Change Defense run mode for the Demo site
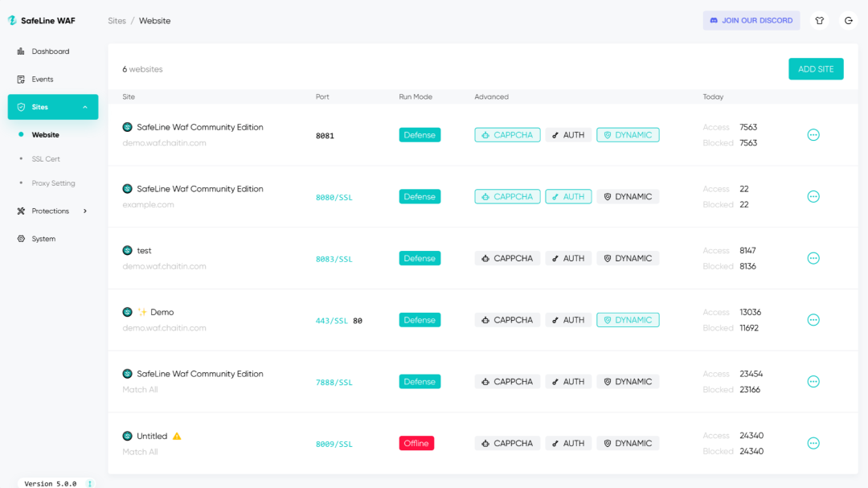This screenshot has height=488, width=868. tap(420, 320)
